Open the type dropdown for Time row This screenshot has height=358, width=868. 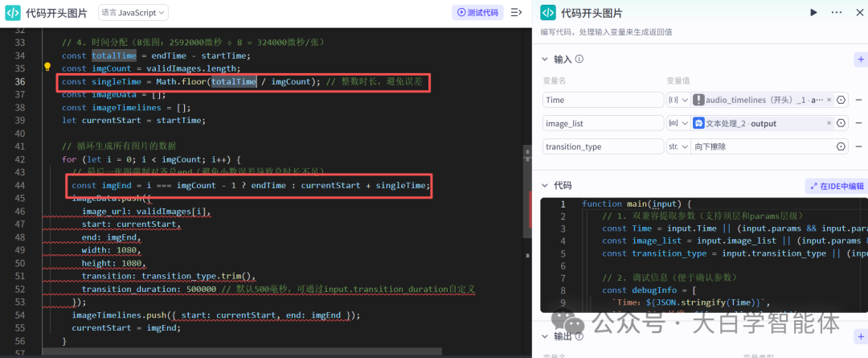(678, 100)
